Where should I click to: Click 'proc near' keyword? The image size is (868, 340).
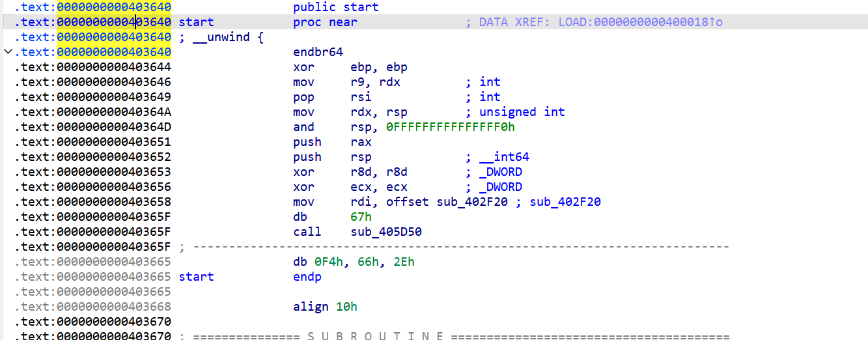[x=325, y=22]
